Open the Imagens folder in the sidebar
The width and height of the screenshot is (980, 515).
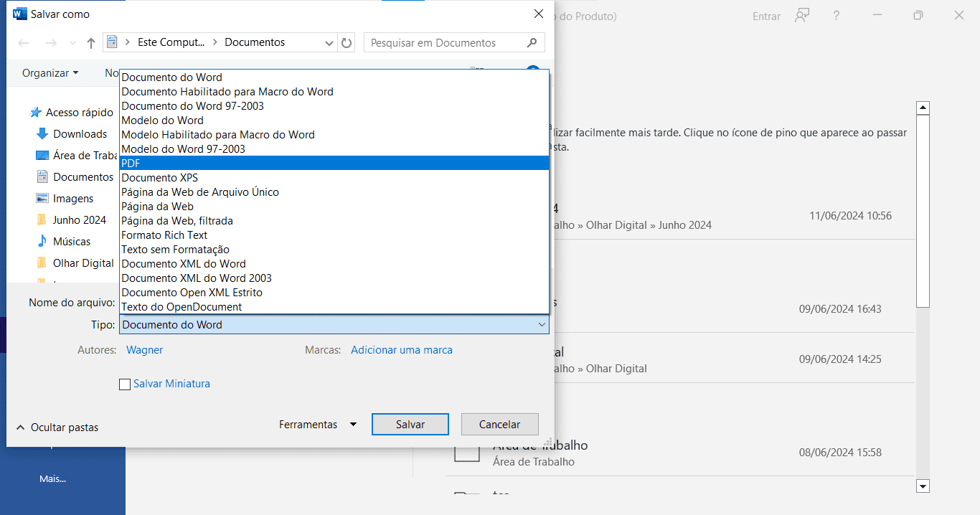(x=73, y=198)
